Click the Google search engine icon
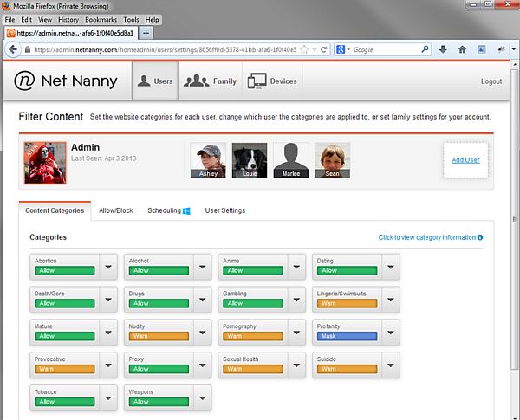The image size is (520, 420). (341, 49)
